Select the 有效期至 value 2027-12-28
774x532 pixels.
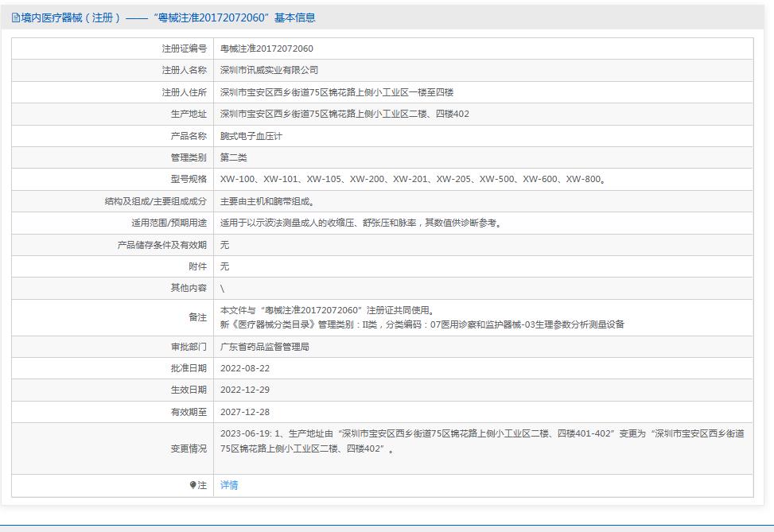click(246, 412)
